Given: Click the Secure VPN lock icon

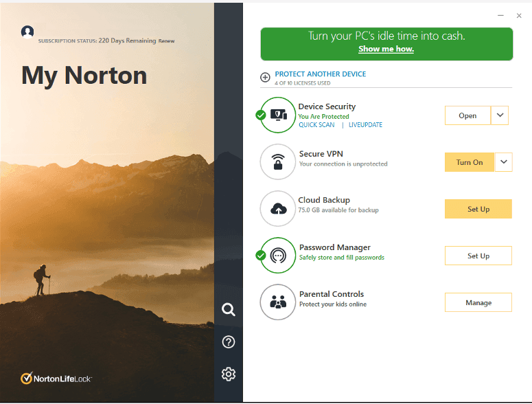Looking at the screenshot, I should 278,161.
